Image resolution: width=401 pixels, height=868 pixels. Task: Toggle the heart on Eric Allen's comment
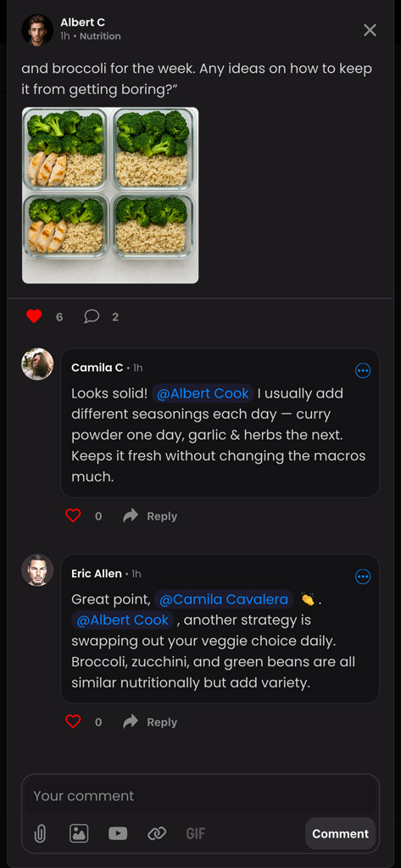tap(73, 722)
